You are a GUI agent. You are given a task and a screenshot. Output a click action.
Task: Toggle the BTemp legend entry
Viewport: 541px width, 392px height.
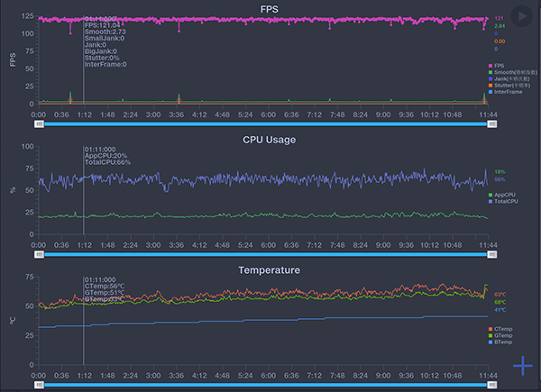tap(501, 342)
